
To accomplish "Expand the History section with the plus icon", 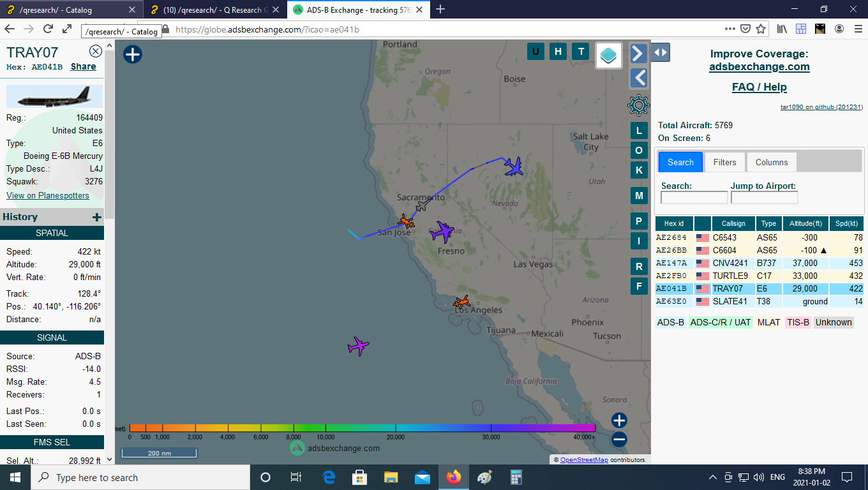I will [97, 217].
